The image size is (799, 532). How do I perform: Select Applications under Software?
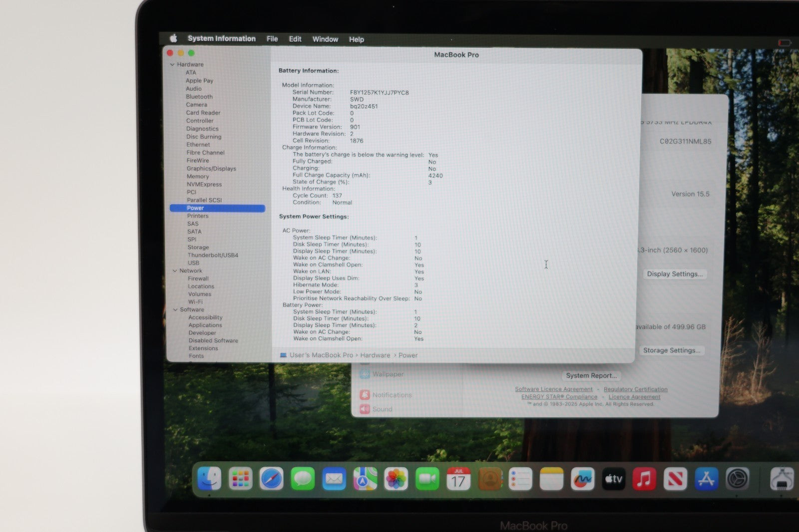pos(205,325)
